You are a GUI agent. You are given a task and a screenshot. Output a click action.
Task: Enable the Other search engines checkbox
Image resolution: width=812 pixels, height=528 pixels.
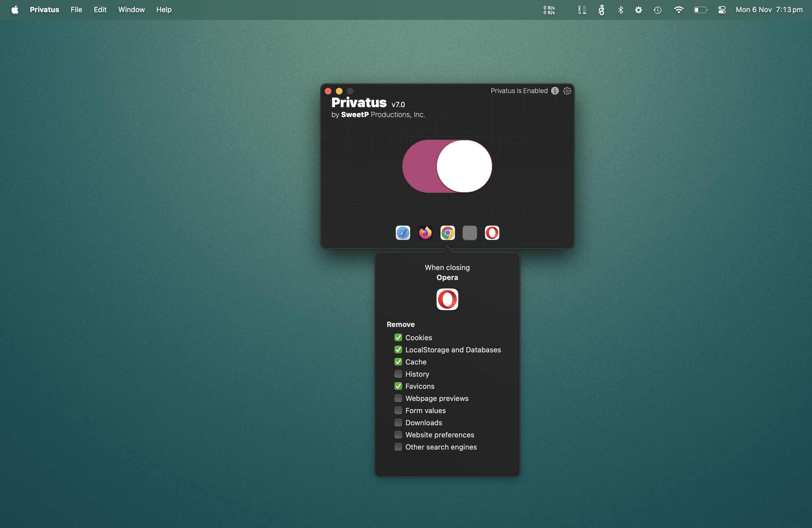click(398, 447)
